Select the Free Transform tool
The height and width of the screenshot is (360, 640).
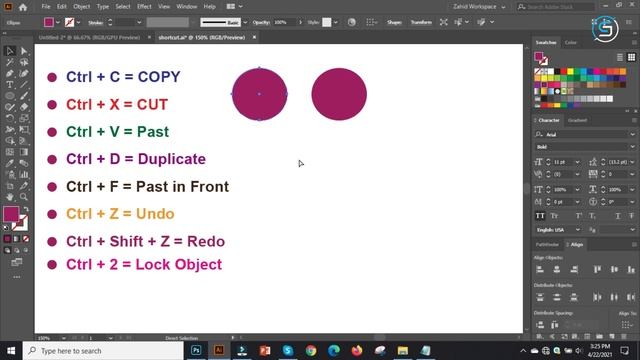24,130
